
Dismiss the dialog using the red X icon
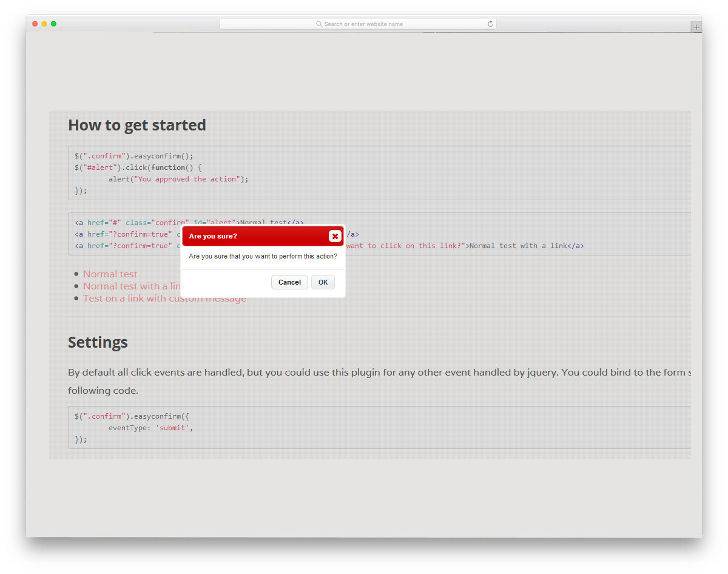coord(335,237)
